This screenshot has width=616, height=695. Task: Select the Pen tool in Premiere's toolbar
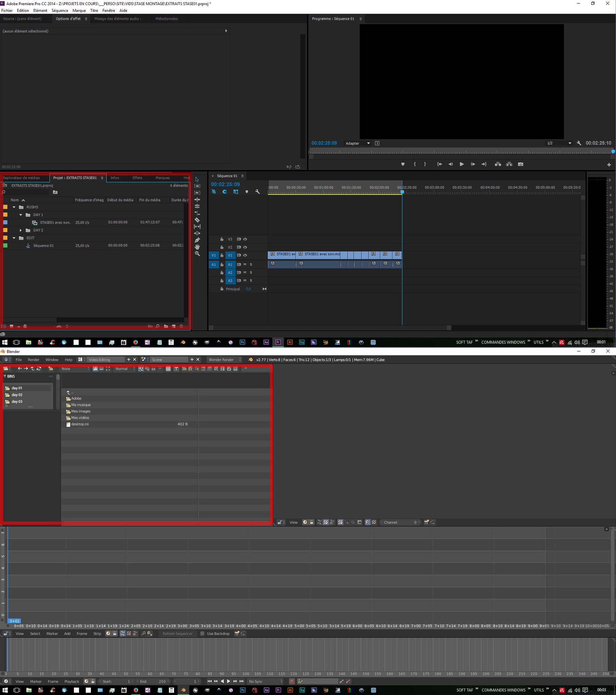pyautogui.click(x=197, y=240)
